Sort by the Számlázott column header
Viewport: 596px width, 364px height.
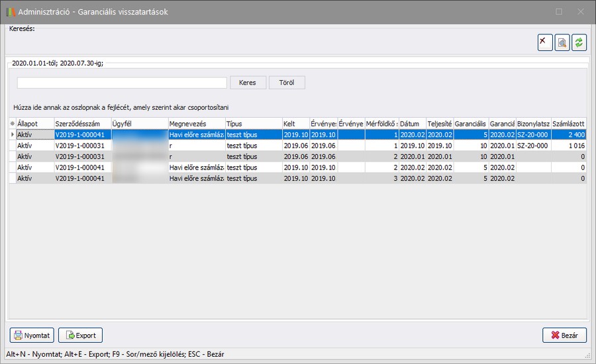coord(568,124)
